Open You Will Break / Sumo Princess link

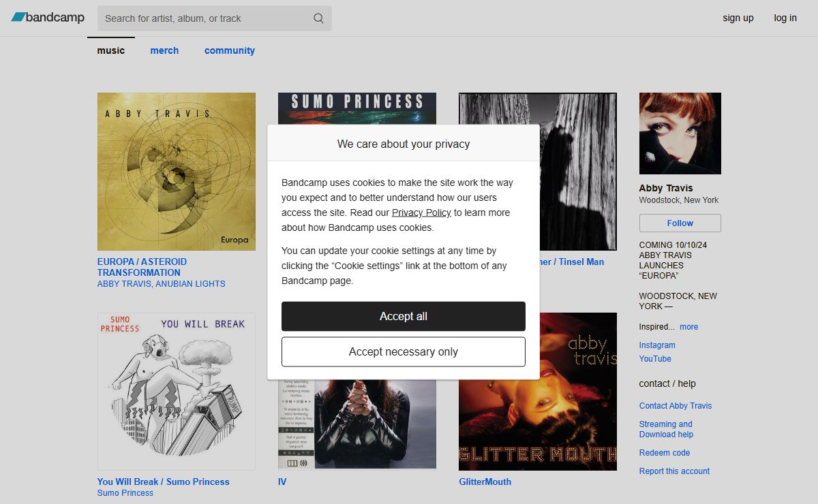tap(164, 482)
